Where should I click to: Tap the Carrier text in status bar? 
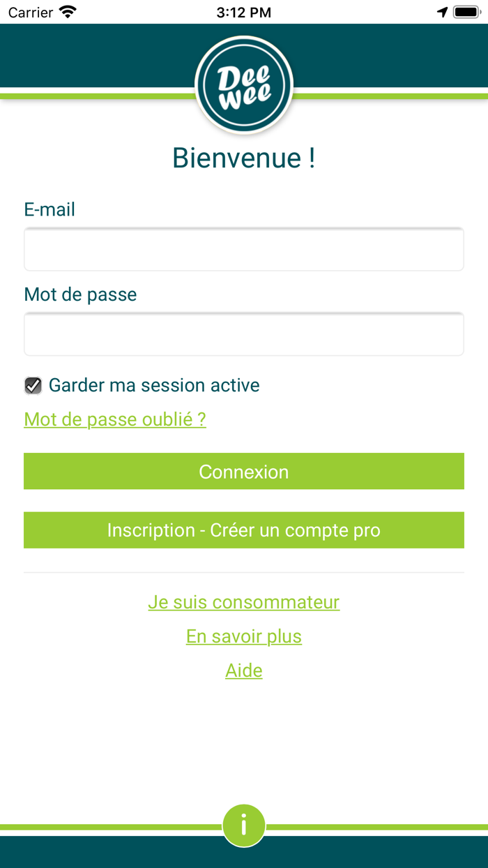pos(31,12)
